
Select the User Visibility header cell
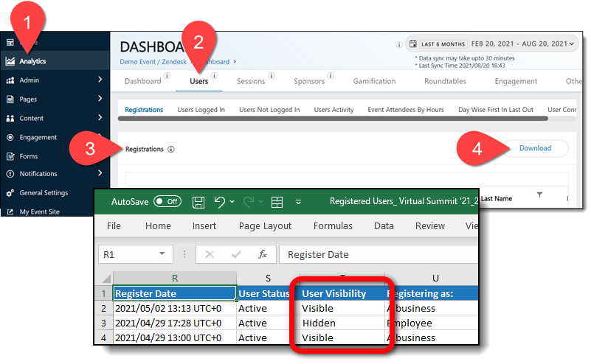tap(342, 293)
